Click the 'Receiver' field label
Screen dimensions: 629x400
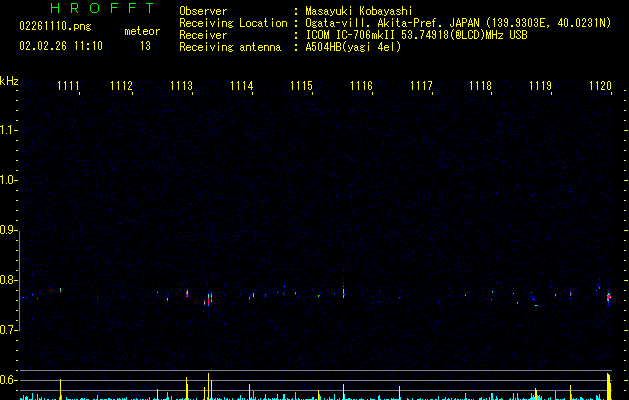point(203,35)
